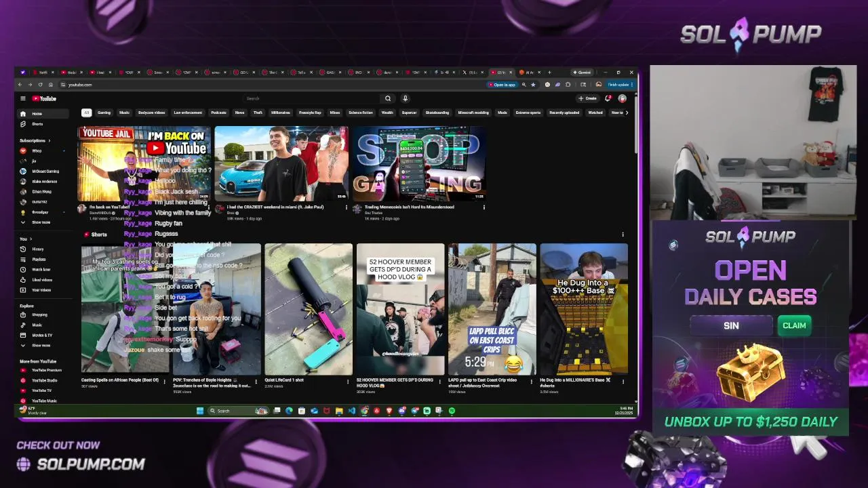Open YouTube notifications bell
This screenshot has height=488, width=868.
[x=608, y=98]
